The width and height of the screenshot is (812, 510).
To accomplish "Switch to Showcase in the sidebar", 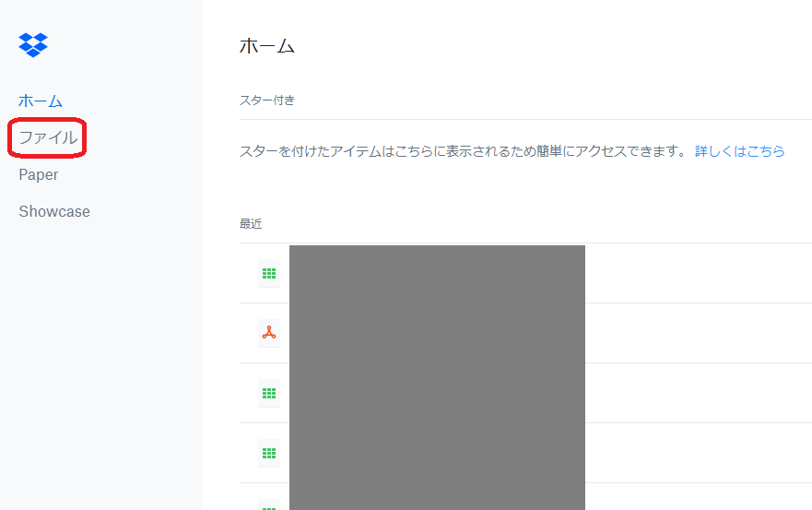I will (x=54, y=211).
